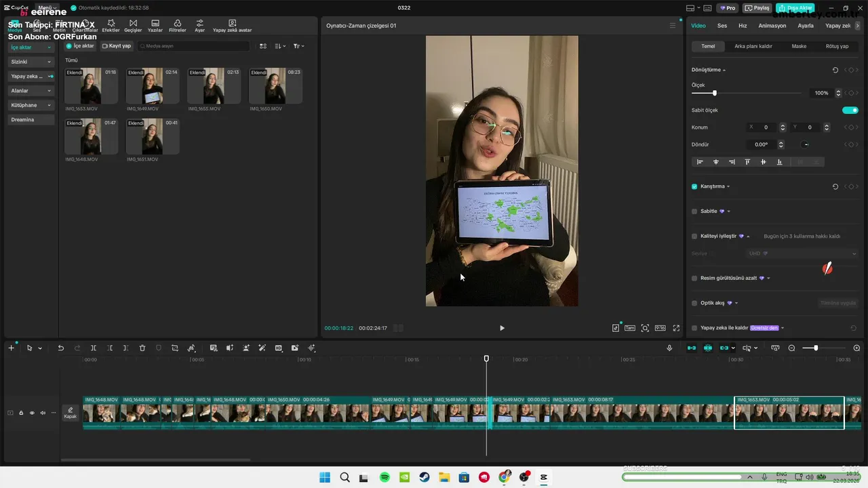Toggle visibility eye on main track

tap(32, 413)
